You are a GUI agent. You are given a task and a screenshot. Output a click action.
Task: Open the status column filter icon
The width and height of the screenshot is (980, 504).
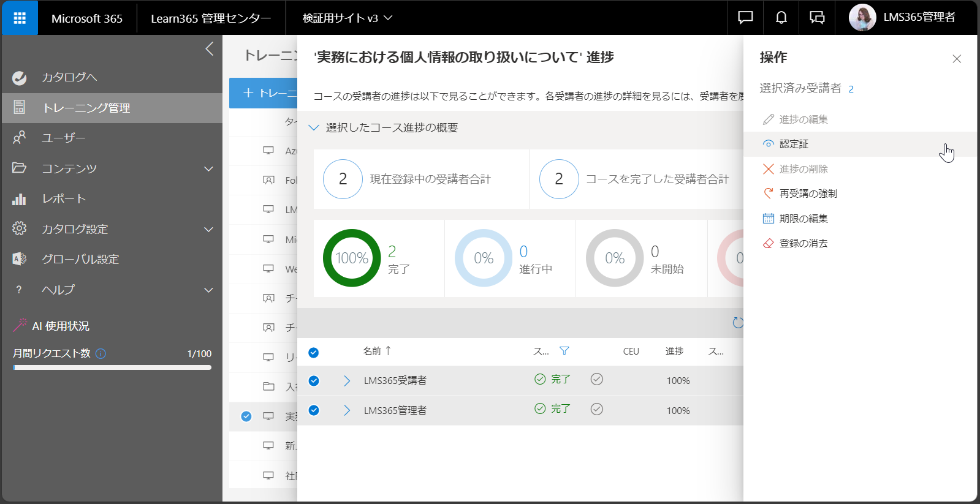tap(564, 351)
